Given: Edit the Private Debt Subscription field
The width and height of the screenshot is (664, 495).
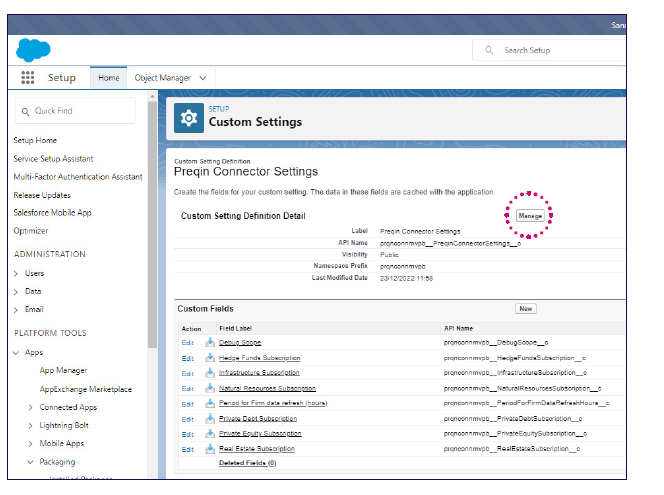Looking at the screenshot, I should coord(188,419).
